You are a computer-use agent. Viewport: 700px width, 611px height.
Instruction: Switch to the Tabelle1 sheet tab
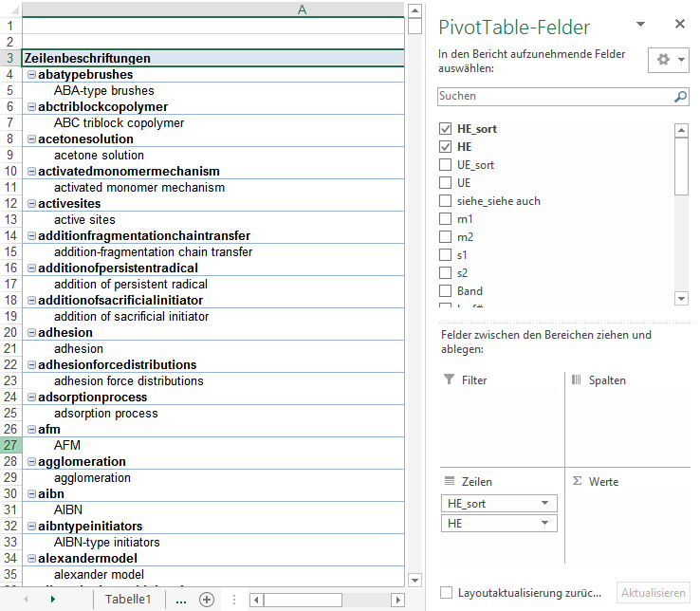pyautogui.click(x=128, y=600)
